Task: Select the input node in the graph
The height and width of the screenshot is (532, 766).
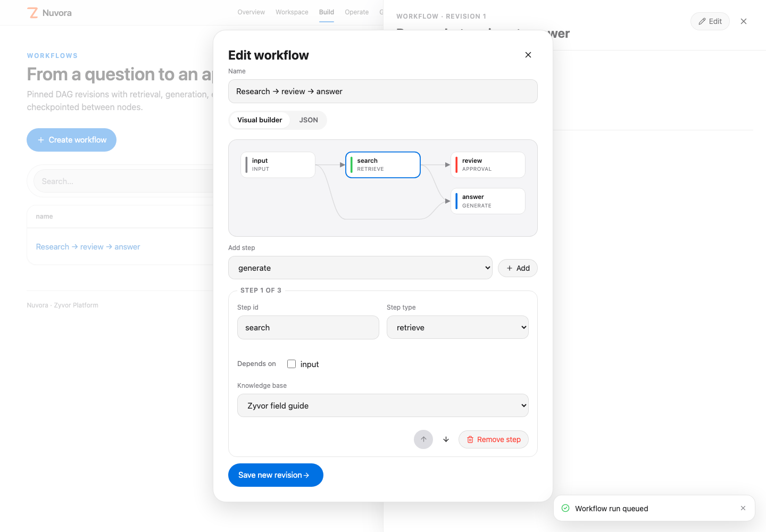Action: point(278,165)
